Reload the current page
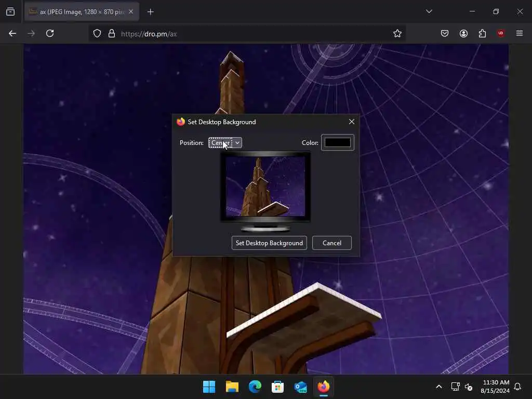Viewport: 532px width, 399px height. [x=50, y=34]
